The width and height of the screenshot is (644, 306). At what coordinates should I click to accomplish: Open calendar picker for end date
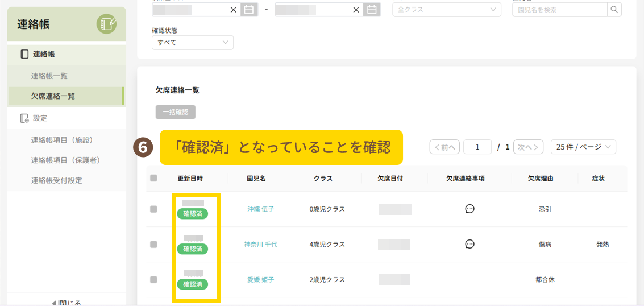(x=372, y=10)
